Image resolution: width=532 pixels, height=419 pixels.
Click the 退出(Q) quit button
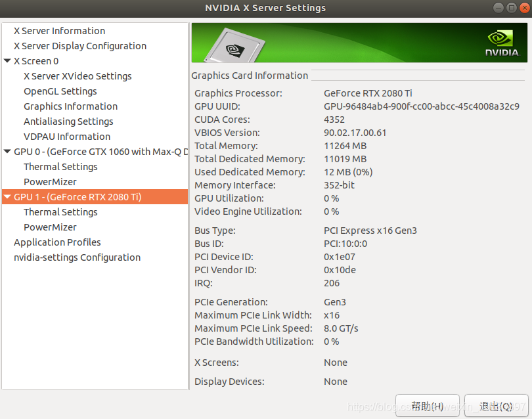click(496, 406)
